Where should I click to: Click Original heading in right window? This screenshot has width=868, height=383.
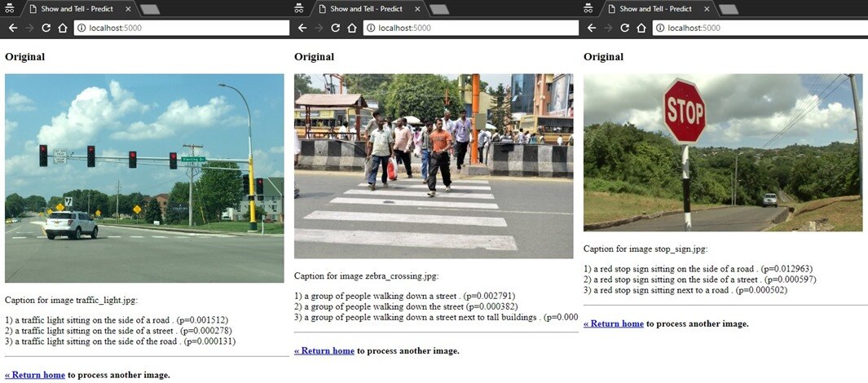[x=604, y=57]
